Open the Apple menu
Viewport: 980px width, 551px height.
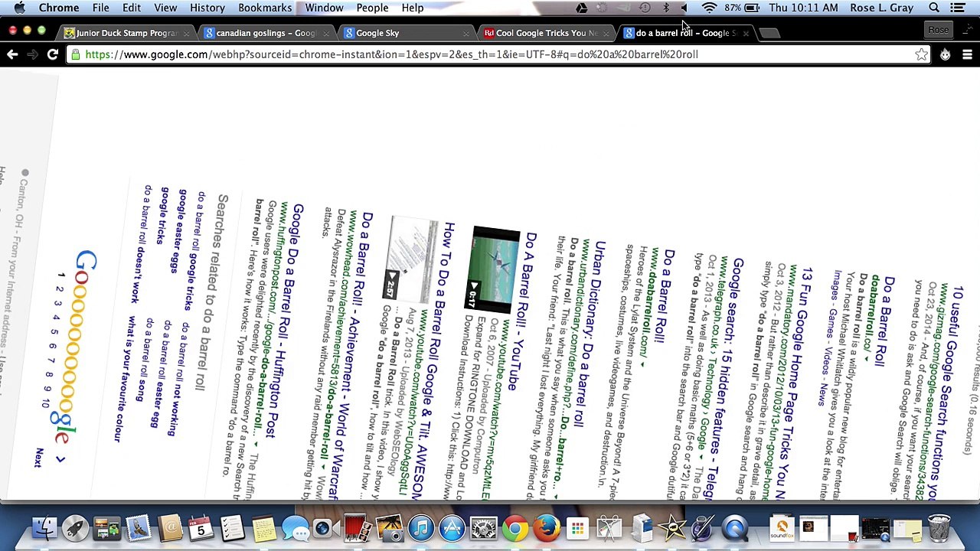[x=19, y=8]
